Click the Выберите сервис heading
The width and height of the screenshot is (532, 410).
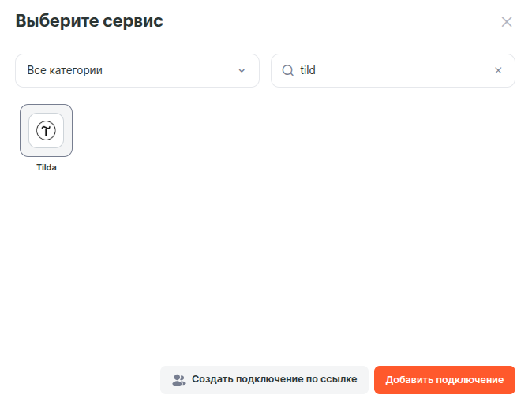[x=89, y=21]
